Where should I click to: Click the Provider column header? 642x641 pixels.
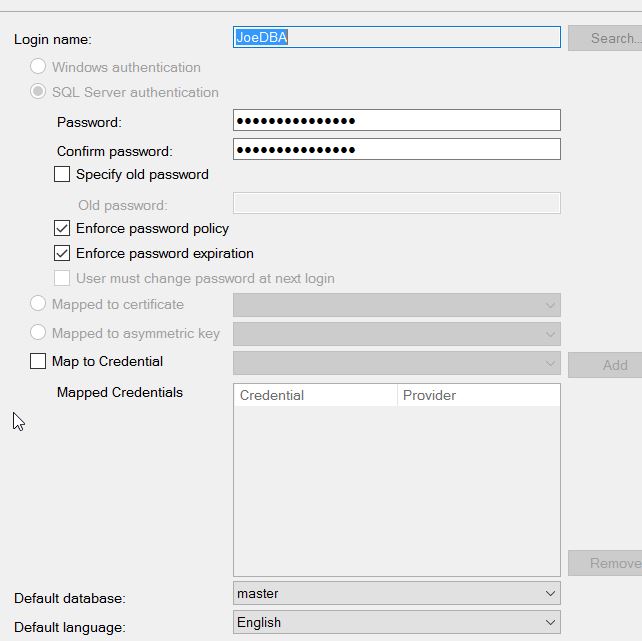(x=478, y=395)
